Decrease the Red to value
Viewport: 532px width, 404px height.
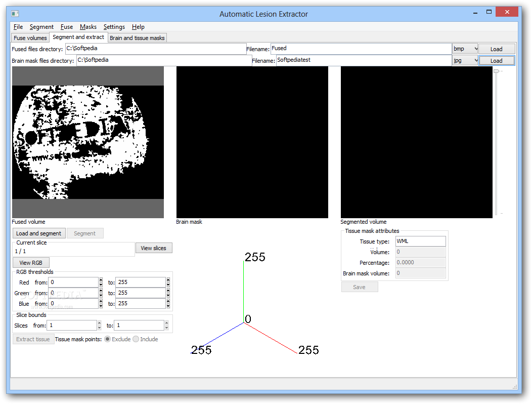[168, 285]
